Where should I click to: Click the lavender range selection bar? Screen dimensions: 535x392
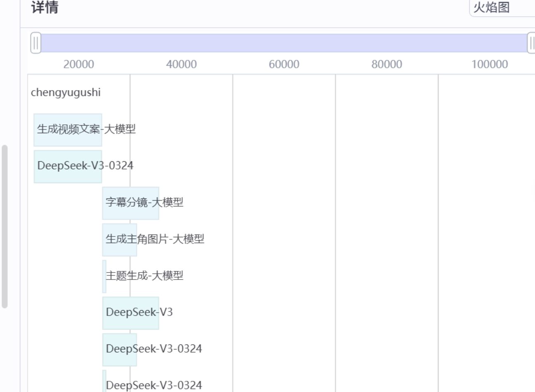point(284,43)
